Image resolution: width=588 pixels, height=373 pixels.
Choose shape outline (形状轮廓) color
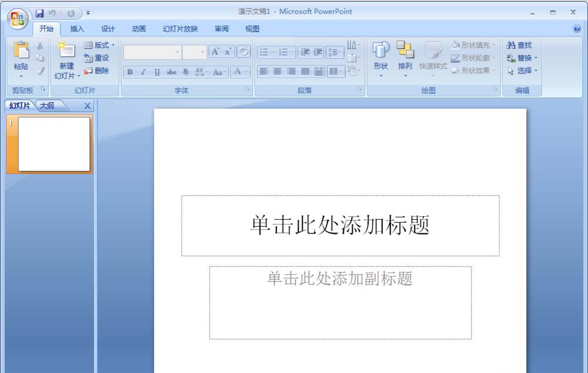tap(473, 58)
